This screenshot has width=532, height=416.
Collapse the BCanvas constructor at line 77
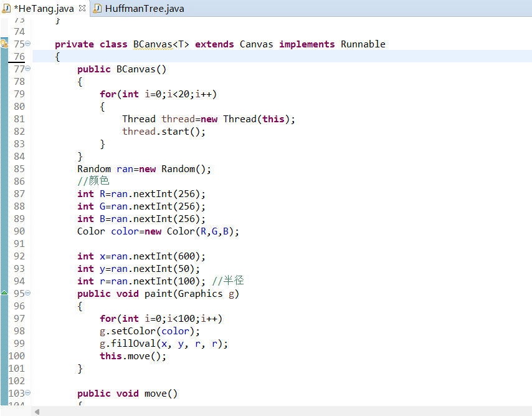(28, 69)
